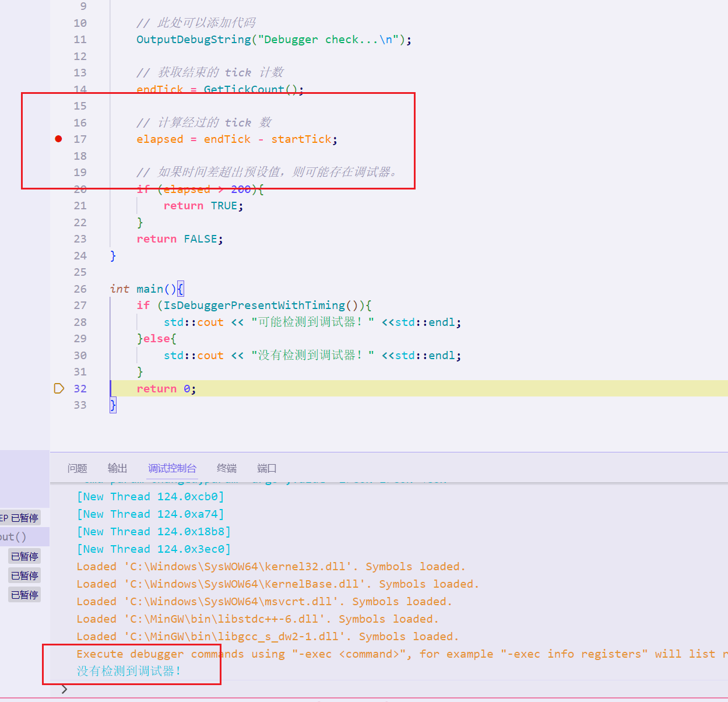Click line number 26 in the gutter
Screen dimensions: 728x702
tap(80, 289)
